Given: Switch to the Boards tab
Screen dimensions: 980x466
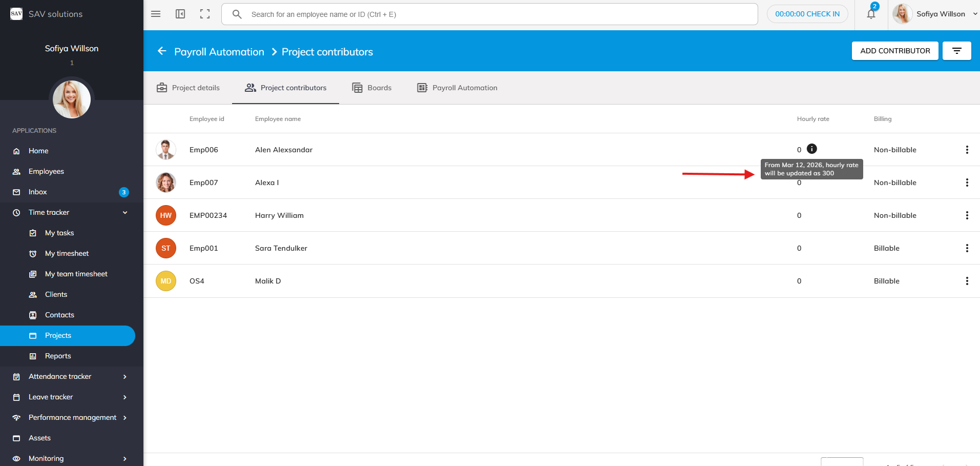Looking at the screenshot, I should pos(372,88).
